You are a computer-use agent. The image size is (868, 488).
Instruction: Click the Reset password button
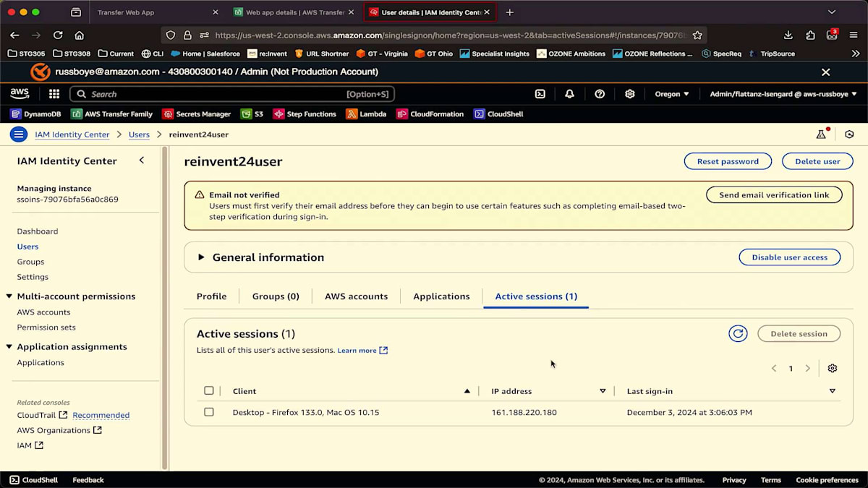[x=728, y=161]
